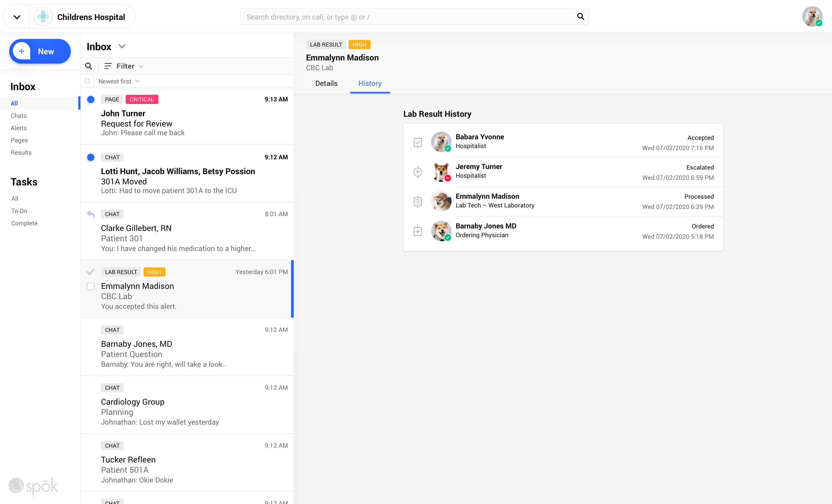Click the accepted checkmark on CBC Lab item
This screenshot has height=504, width=832.
point(90,272)
